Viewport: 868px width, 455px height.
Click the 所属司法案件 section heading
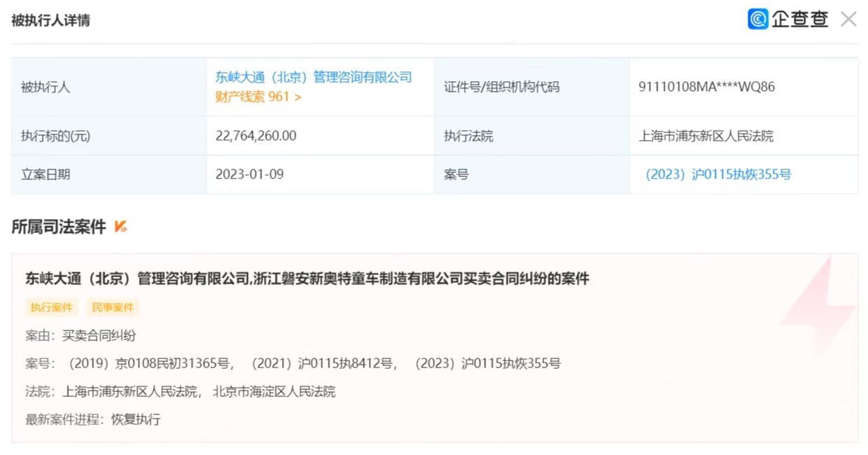(x=59, y=227)
